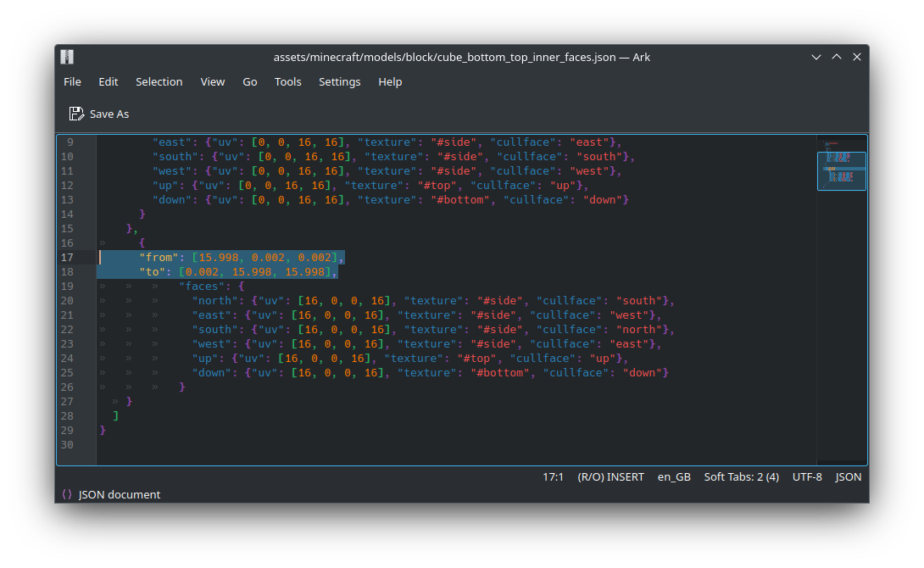Click the value 15.998 on line 17
Screen dimensions: 924x568
219,258
